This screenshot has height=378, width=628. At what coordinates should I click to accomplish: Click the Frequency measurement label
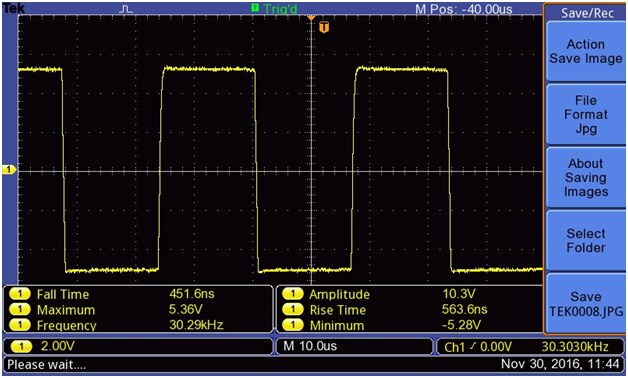[66, 326]
